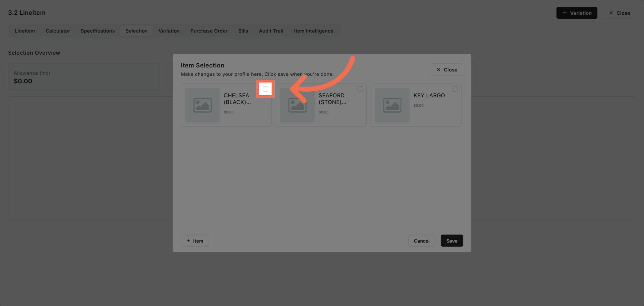Select the checkbox for CHELSEA (BLACK)
The width and height of the screenshot is (644, 306).
pyautogui.click(x=265, y=89)
